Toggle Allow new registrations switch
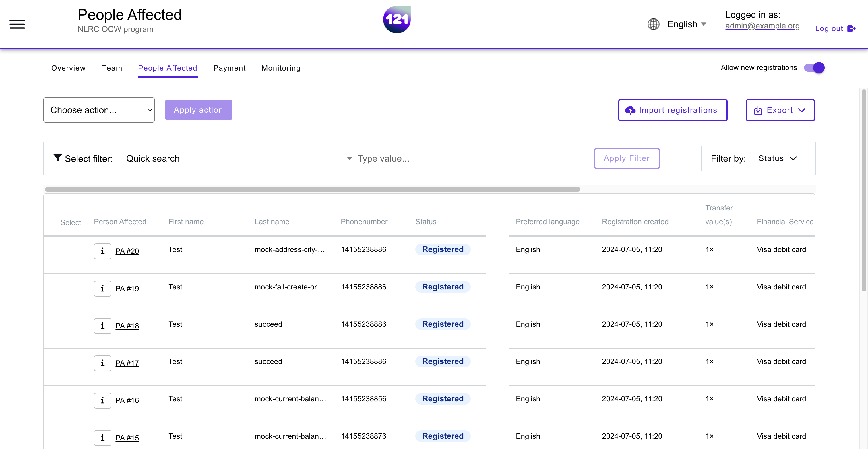This screenshot has height=449, width=868. (x=814, y=67)
